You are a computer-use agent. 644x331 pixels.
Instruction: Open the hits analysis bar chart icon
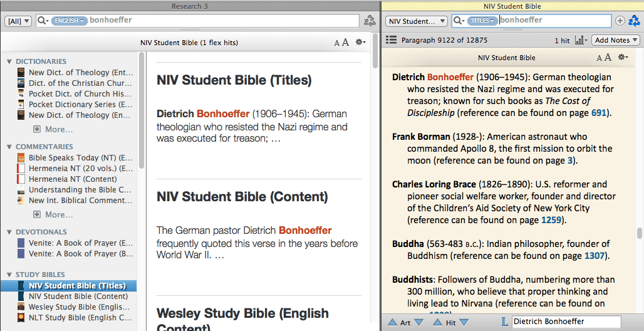581,40
